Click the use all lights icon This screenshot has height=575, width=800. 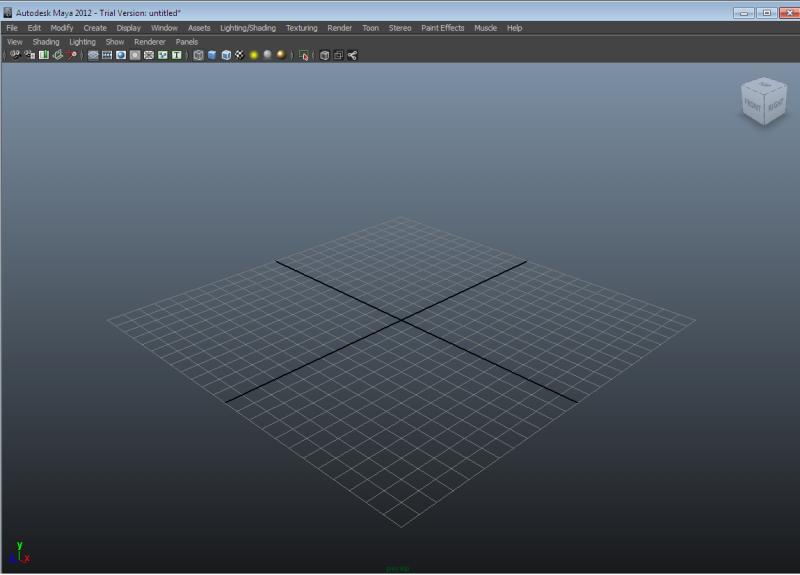tap(254, 55)
